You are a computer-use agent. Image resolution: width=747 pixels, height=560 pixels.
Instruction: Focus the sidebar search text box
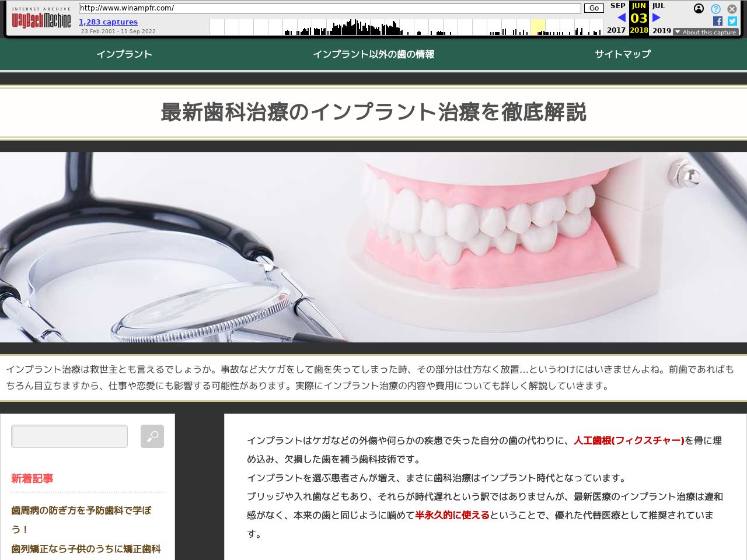69,436
